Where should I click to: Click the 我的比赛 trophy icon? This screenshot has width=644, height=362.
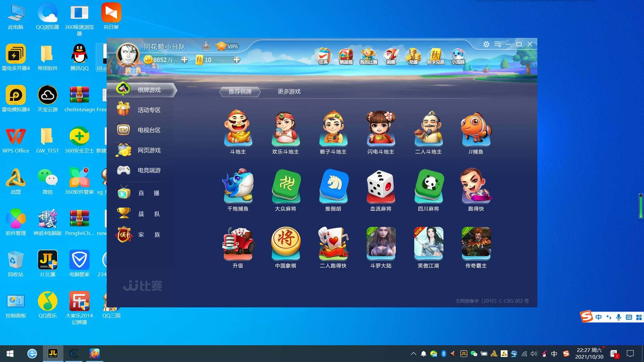click(x=368, y=56)
